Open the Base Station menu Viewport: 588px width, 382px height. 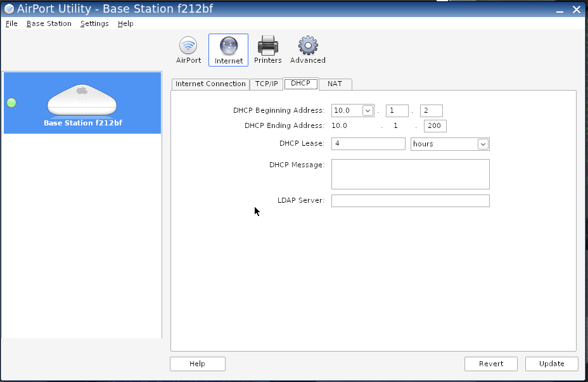click(49, 23)
